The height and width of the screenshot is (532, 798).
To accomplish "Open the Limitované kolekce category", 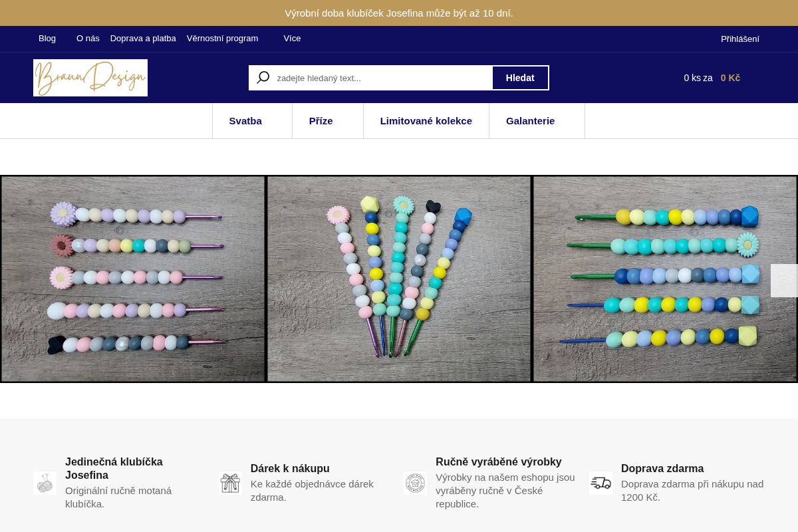I will pos(426,121).
